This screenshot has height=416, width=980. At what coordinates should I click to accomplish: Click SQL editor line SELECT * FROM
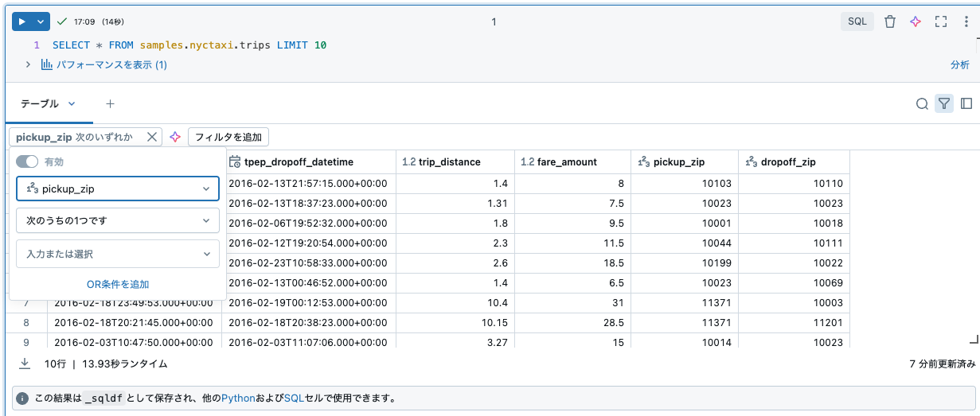tap(189, 45)
